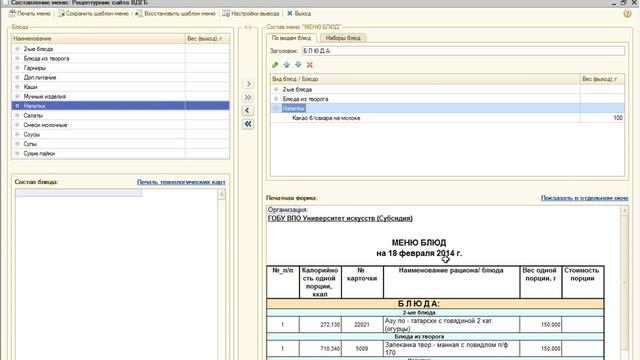Image resolution: width=640 pixels, height=360 pixels.
Task: Click the Гарниры label in the Блюда list
Action: point(35,68)
